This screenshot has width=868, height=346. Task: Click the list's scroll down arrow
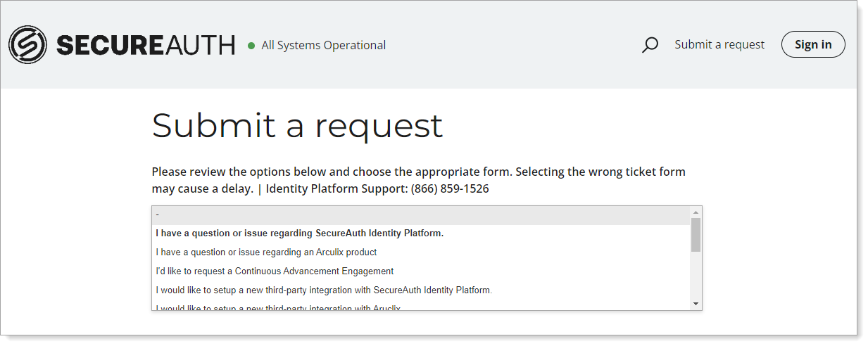(x=696, y=303)
